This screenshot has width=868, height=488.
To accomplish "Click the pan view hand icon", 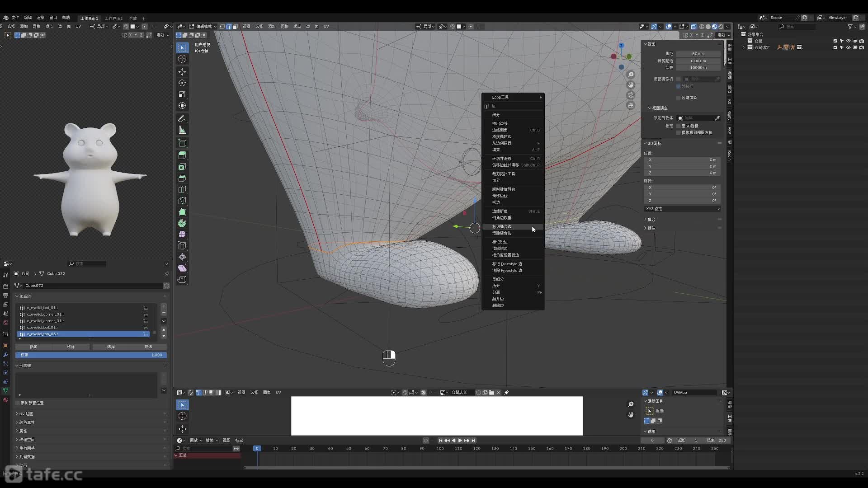I will 631,85.
